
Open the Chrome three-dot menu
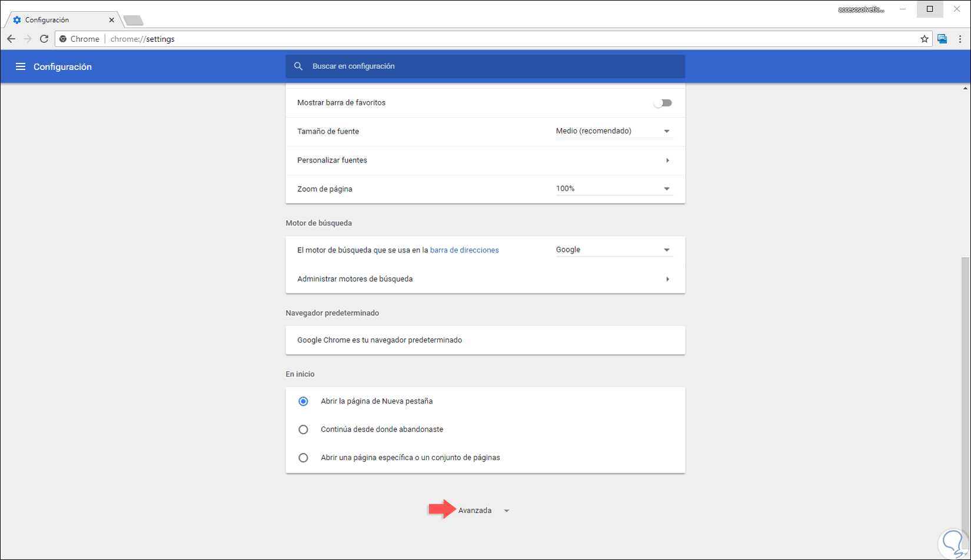tap(960, 39)
